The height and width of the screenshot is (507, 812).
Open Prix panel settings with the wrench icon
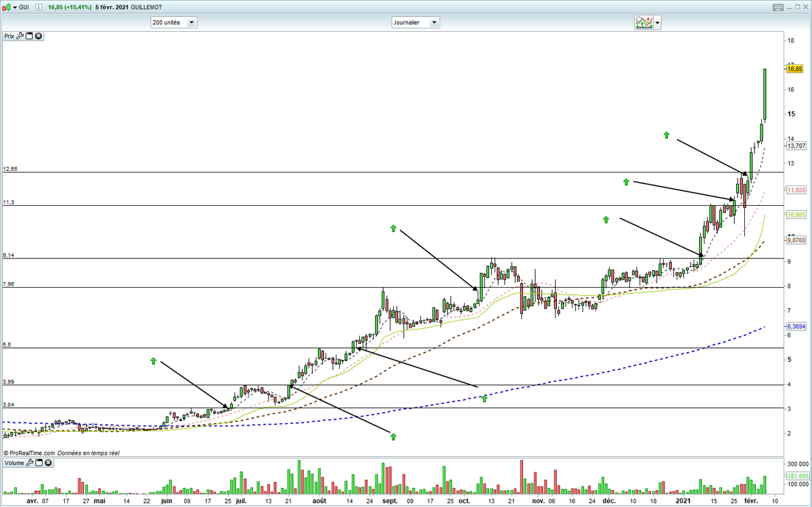tap(19, 36)
